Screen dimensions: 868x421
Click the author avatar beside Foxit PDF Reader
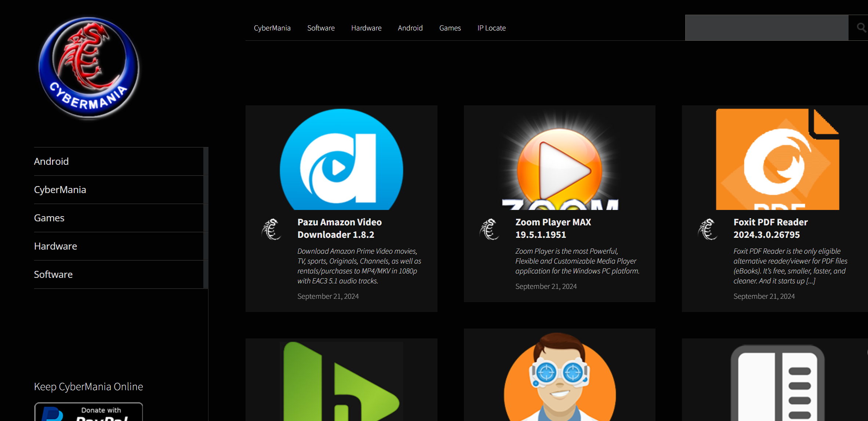[707, 229]
